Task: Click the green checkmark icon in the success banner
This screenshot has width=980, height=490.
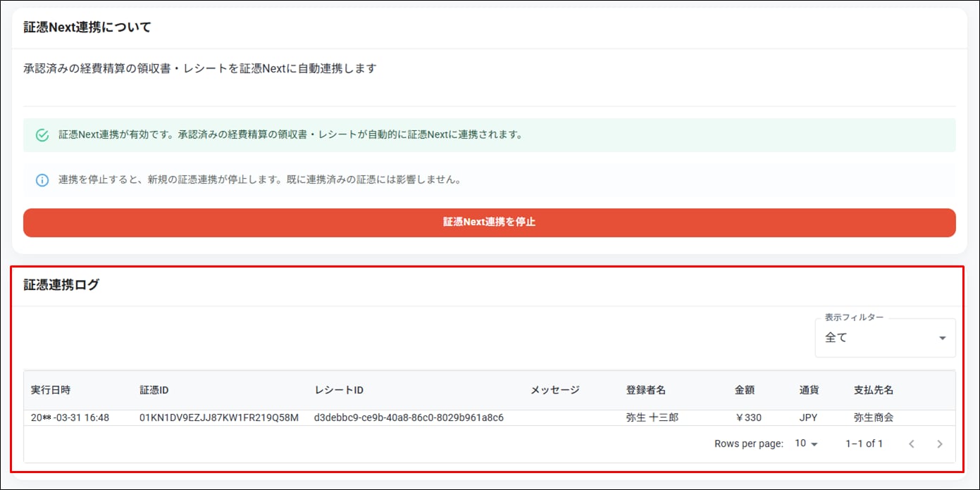Action: (x=42, y=135)
